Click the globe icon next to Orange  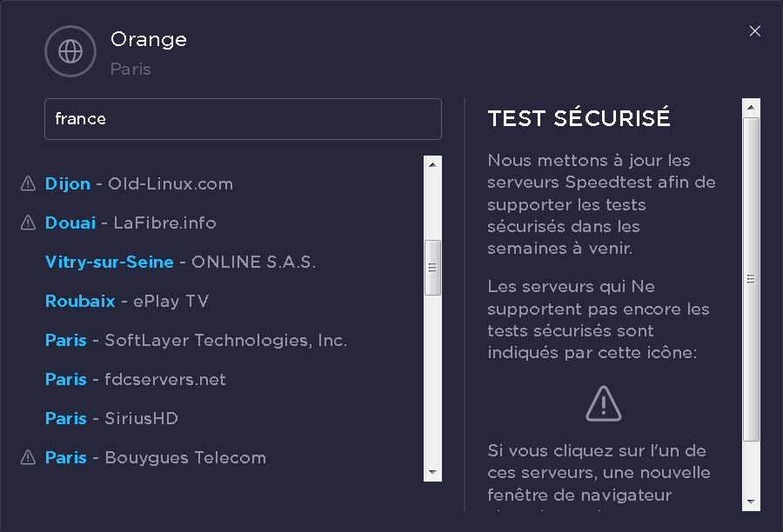coord(70,51)
